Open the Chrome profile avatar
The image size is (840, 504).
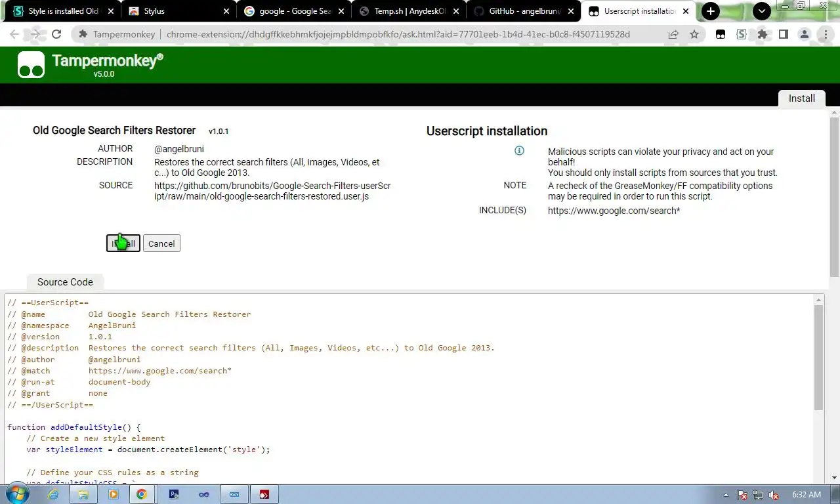point(805,35)
